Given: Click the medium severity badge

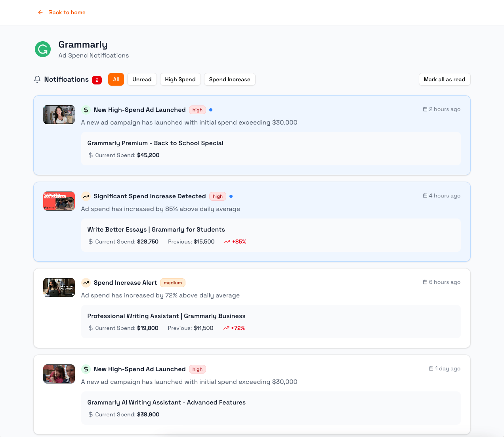Looking at the screenshot, I should coord(173,283).
